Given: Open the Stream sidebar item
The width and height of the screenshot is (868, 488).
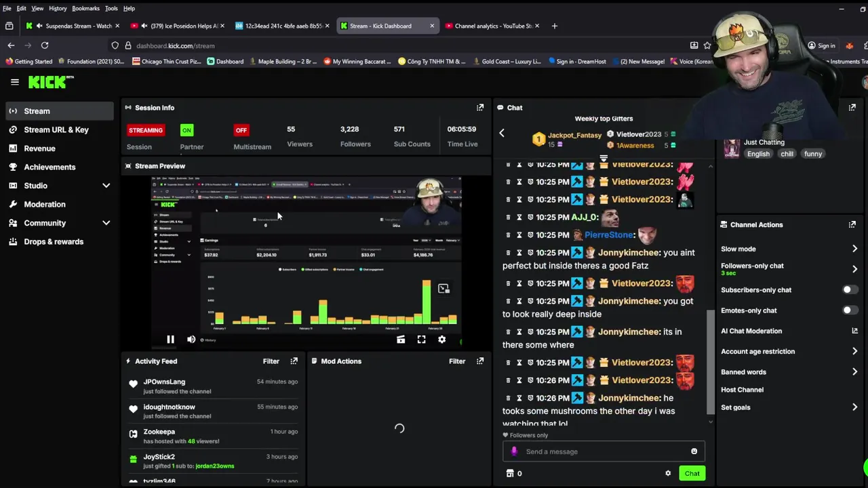Looking at the screenshot, I should [x=59, y=111].
